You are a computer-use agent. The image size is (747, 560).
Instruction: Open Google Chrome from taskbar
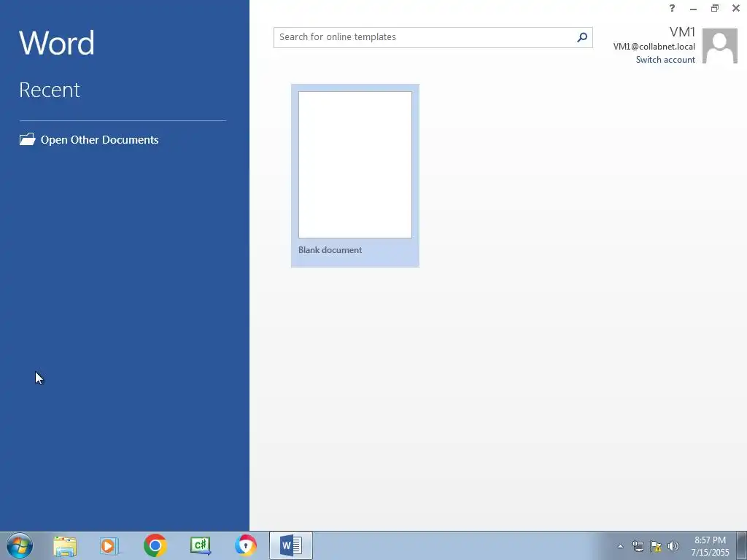pos(155,545)
